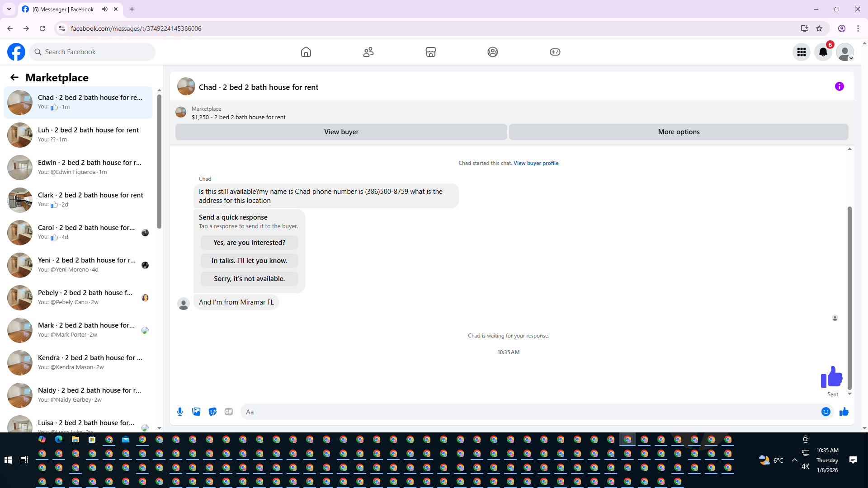Open the Friends icon in top navigation
The width and height of the screenshot is (868, 488).
(x=368, y=52)
